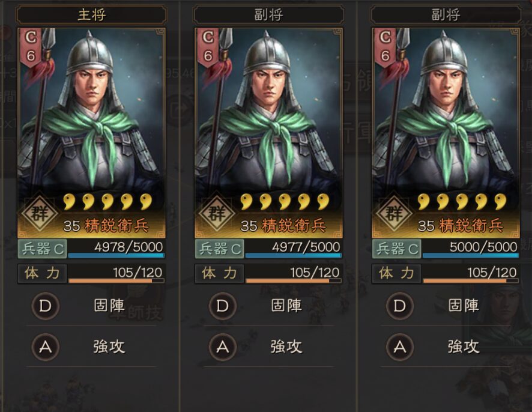Open the middle 副将 header tab
This screenshot has width=532, height=412.
point(269,15)
